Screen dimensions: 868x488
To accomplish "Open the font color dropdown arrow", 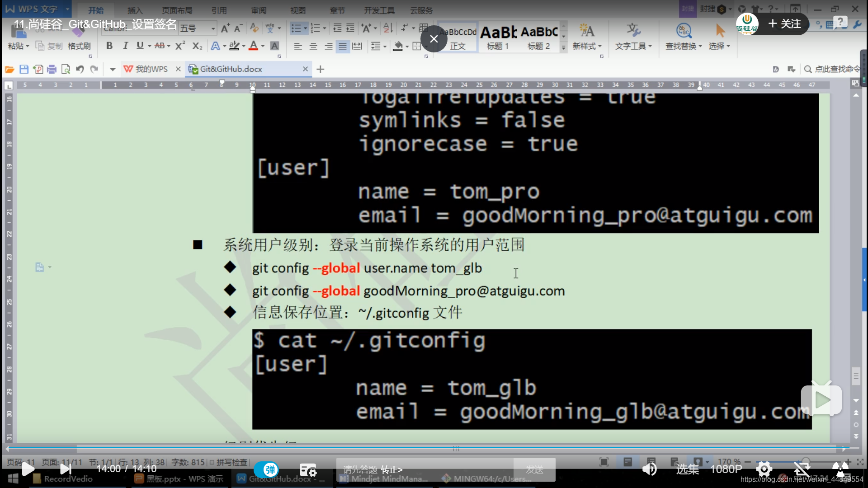I will (x=263, y=46).
